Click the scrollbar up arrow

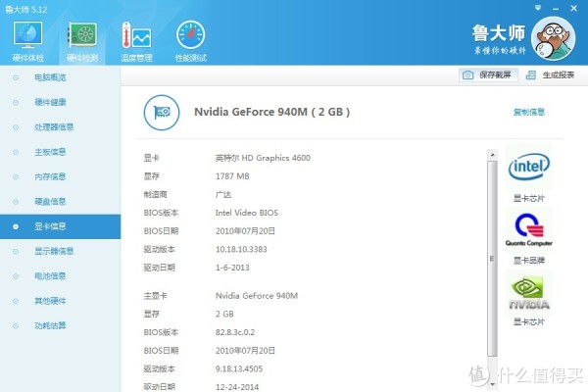point(492,155)
